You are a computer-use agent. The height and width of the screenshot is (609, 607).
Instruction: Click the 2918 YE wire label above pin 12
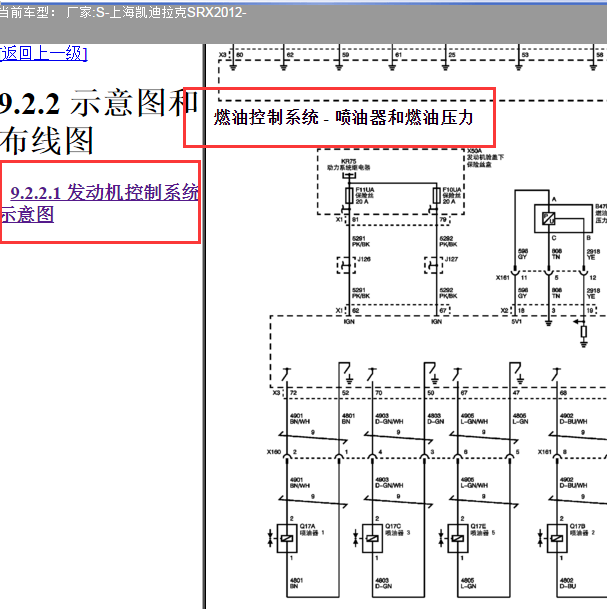tap(593, 254)
